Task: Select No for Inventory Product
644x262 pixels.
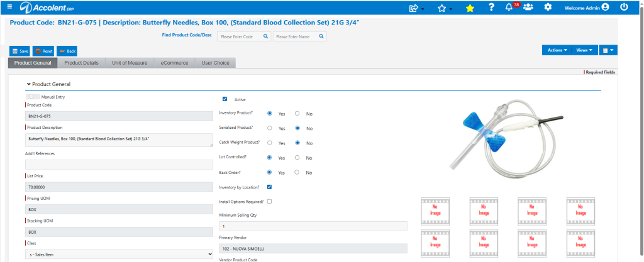Action: point(297,114)
